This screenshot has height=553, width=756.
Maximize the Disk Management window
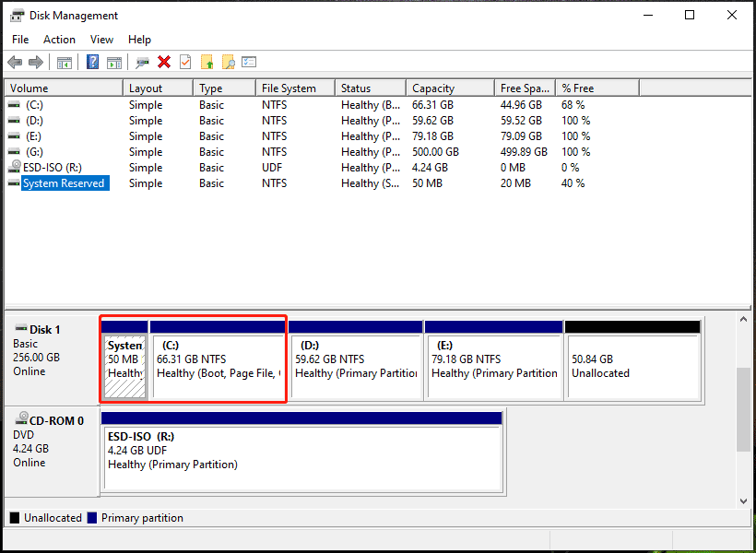(x=690, y=16)
